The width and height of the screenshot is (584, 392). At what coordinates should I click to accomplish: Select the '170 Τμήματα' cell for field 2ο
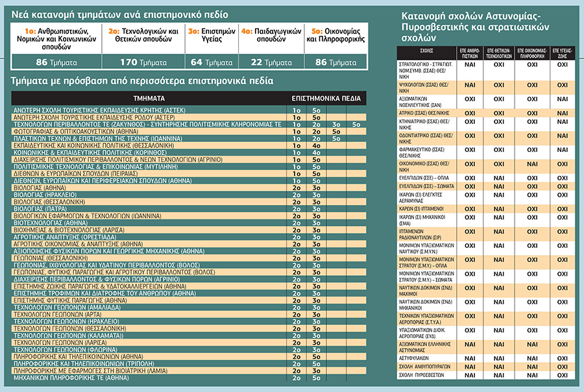tap(143, 62)
